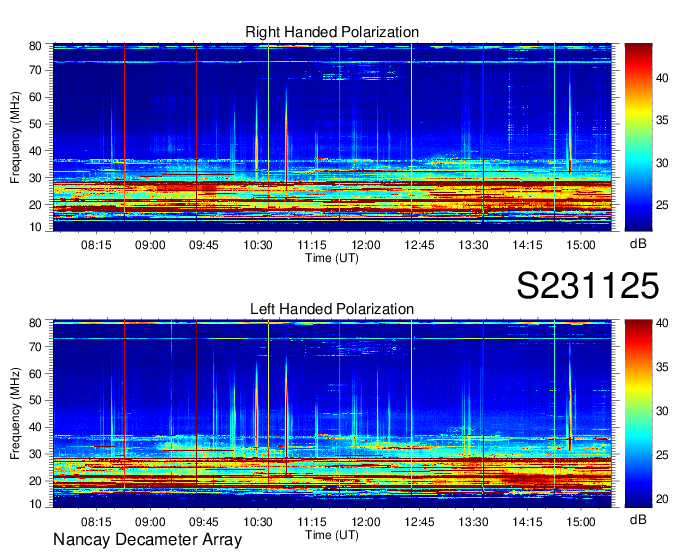
Task: Click 08:15 tick under right-handed plot
Action: pos(96,245)
